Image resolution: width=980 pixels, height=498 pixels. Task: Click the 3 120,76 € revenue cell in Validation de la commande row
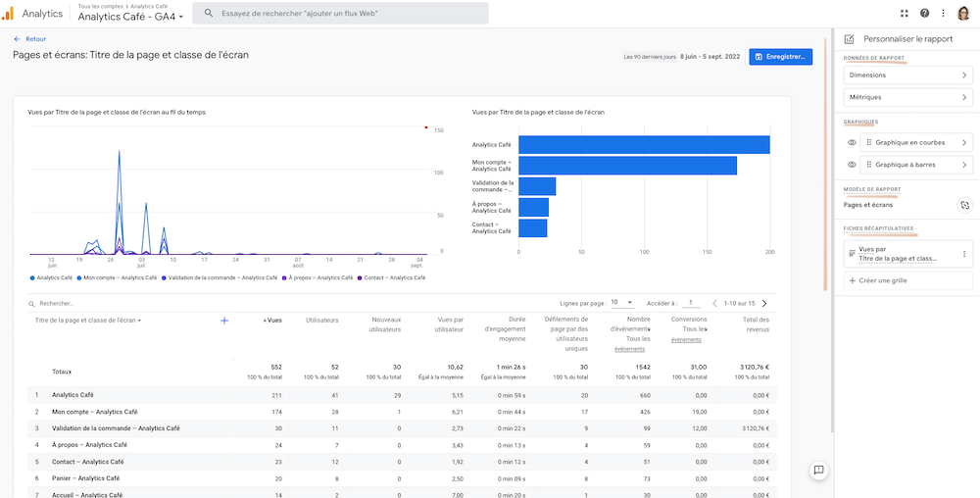[756, 428]
